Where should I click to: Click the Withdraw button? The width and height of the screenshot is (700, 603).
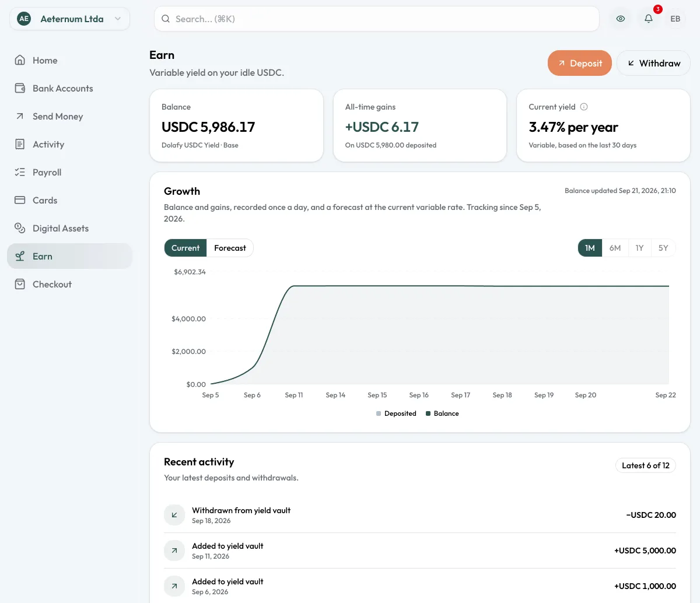coord(653,63)
